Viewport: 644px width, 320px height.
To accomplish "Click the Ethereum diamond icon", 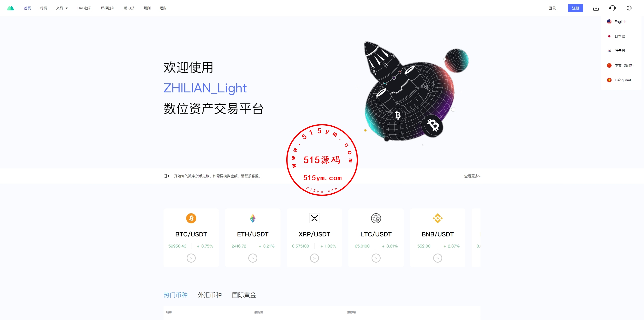I will (253, 218).
